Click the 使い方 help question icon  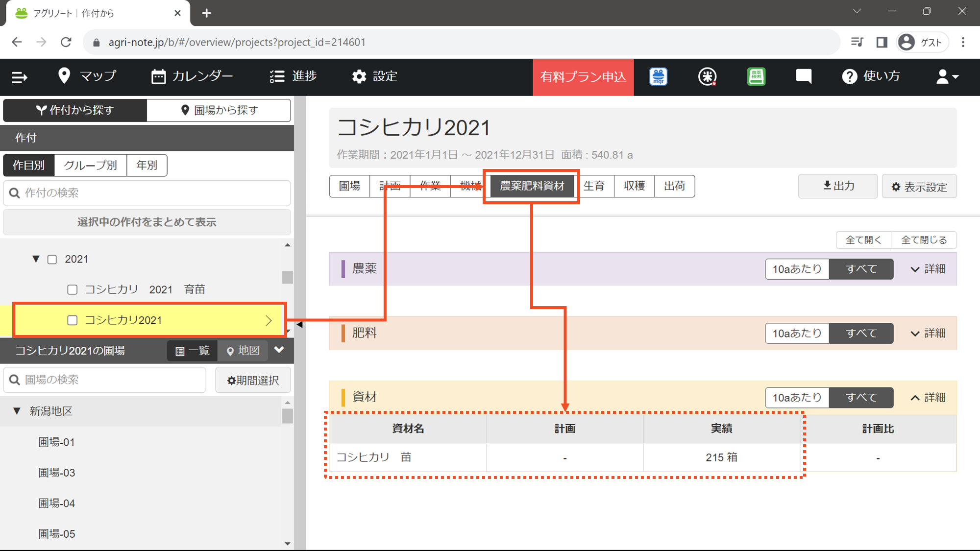[x=850, y=76]
